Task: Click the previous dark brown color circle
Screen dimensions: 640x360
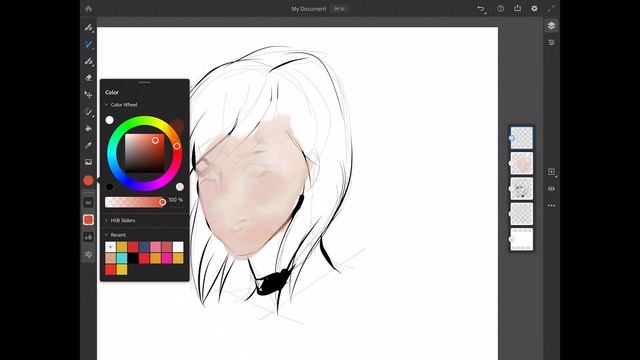Action: (x=178, y=125)
